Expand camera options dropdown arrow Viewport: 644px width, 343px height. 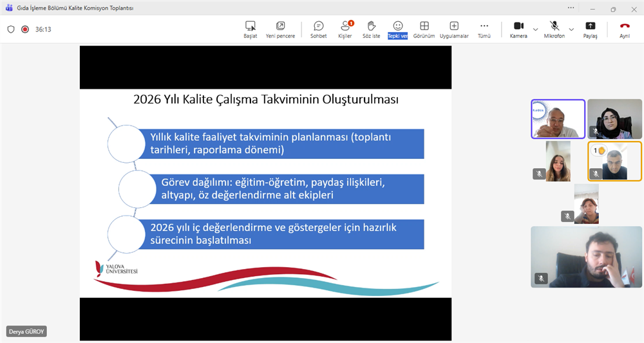tap(536, 29)
